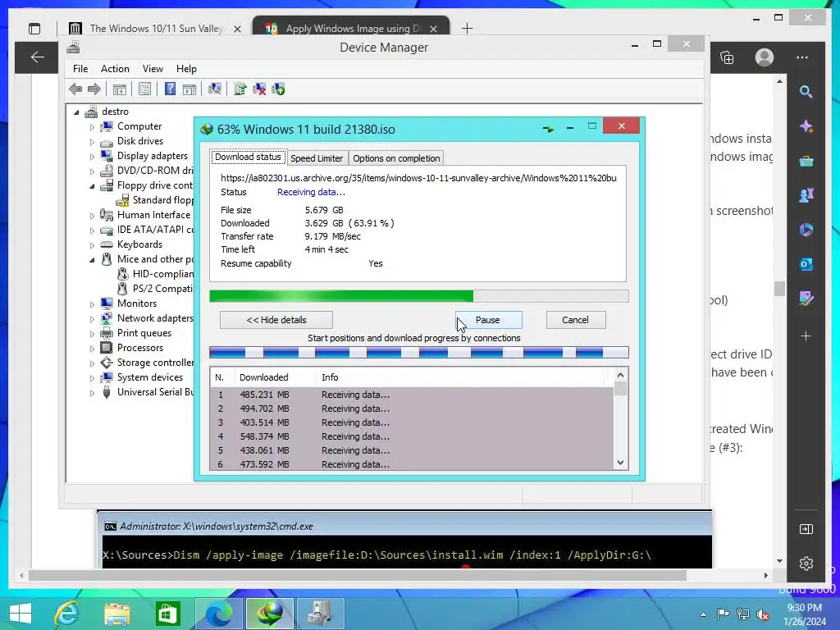840x630 pixels.
Task: Switch to The Windows 10/11 Sun Valley tab
Action: (x=156, y=29)
